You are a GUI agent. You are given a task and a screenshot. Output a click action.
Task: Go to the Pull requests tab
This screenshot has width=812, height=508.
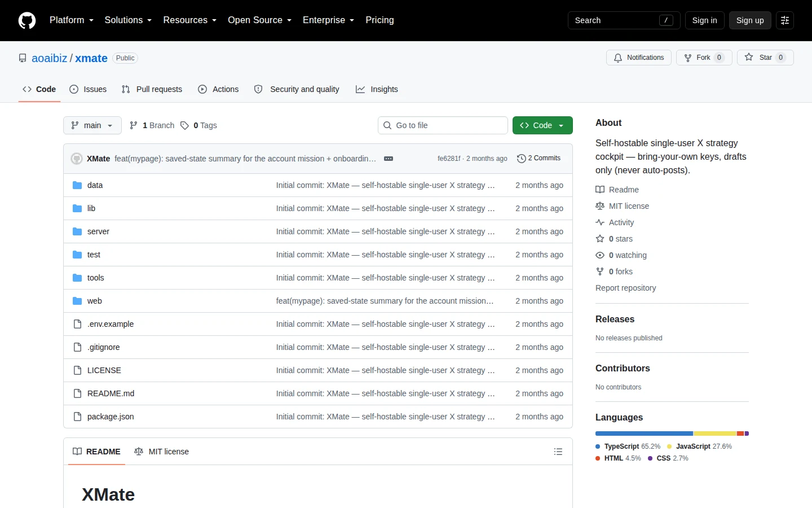(x=152, y=89)
